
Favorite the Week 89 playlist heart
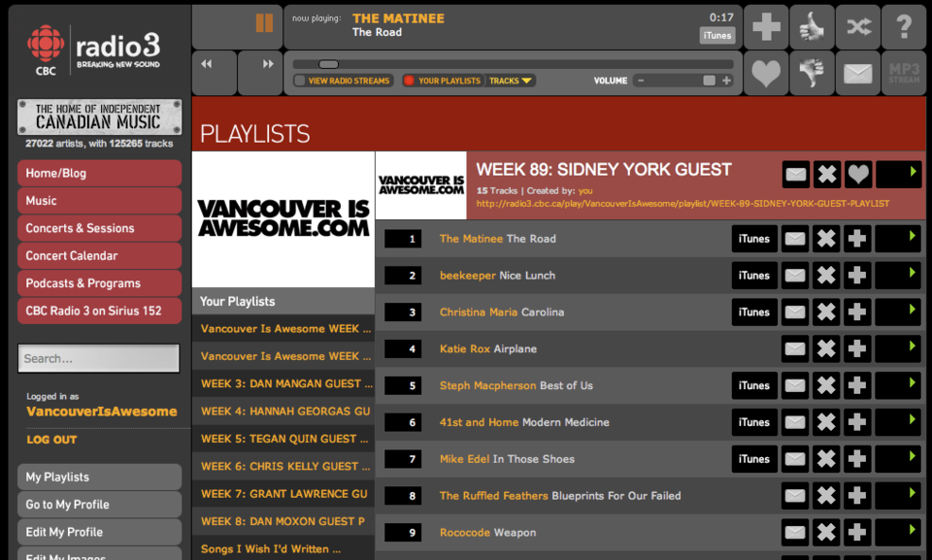pyautogui.click(x=857, y=175)
